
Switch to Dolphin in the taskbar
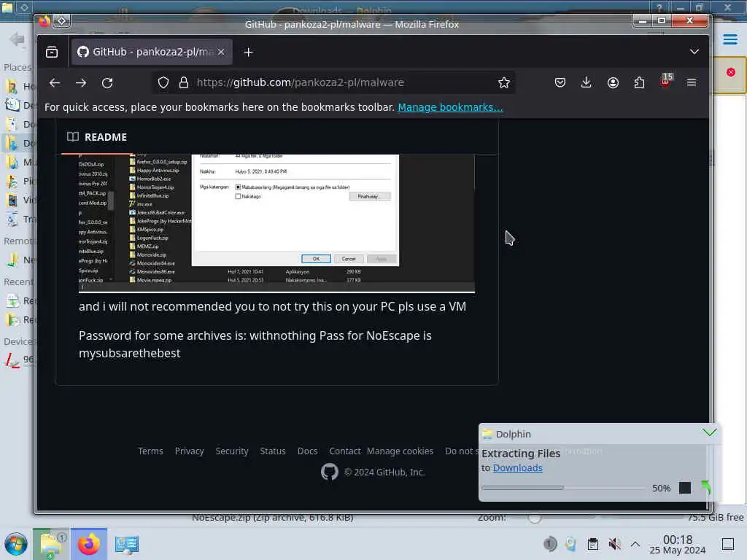pyautogui.click(x=51, y=543)
